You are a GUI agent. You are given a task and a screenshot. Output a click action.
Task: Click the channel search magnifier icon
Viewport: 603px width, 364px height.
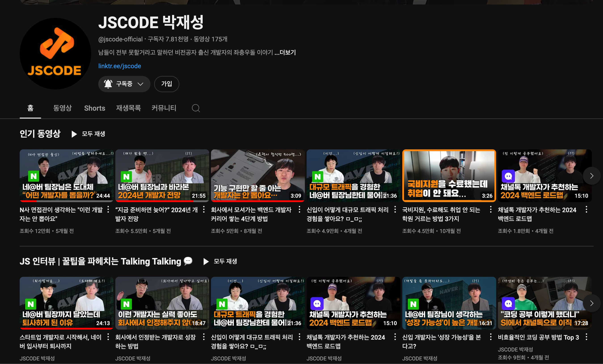click(196, 108)
